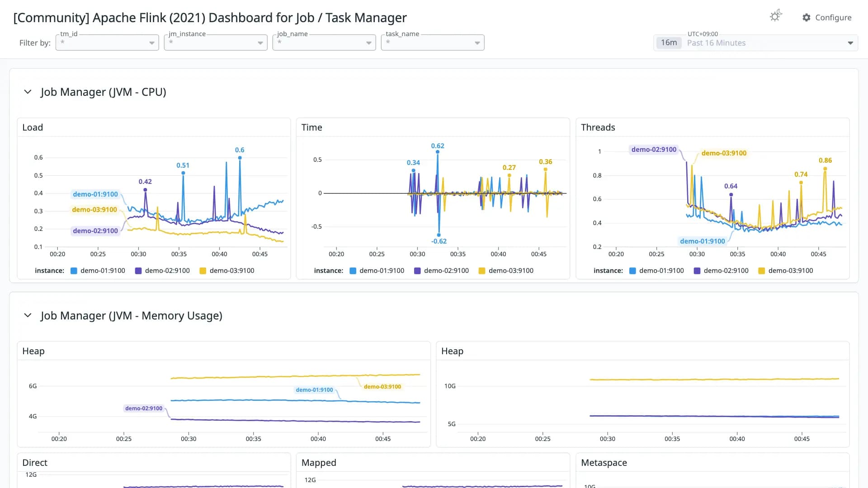The image size is (868, 488).
Task: Click the Configure gear icon
Action: pos(807,18)
